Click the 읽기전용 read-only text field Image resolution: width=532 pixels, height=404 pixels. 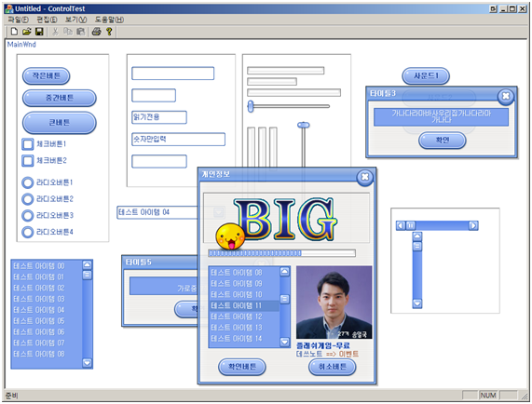tap(159, 117)
